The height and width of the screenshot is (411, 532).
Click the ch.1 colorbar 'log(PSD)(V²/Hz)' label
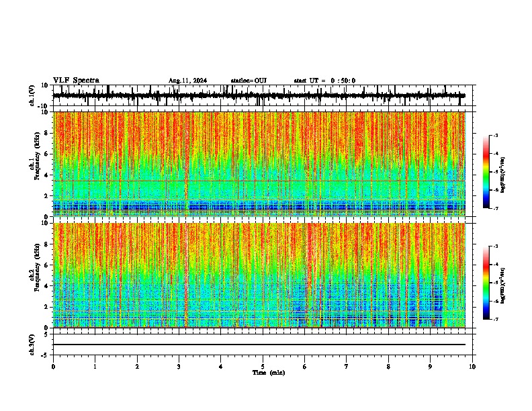(x=503, y=175)
